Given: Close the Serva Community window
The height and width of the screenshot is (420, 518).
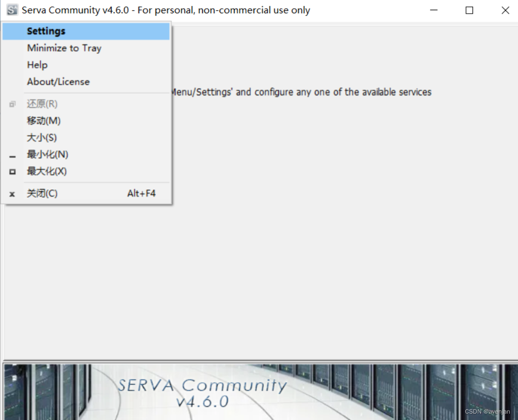Looking at the screenshot, I should point(505,10).
